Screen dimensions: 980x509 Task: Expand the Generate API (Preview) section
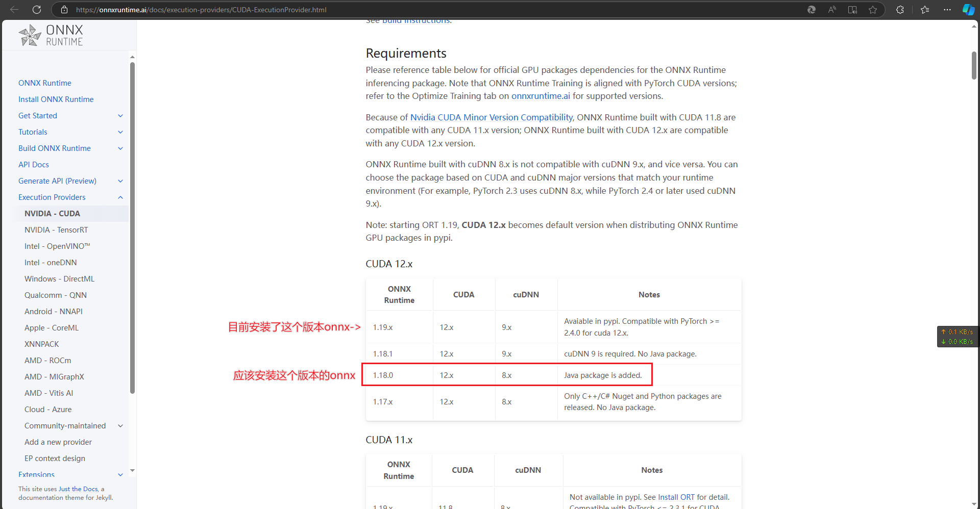point(120,181)
